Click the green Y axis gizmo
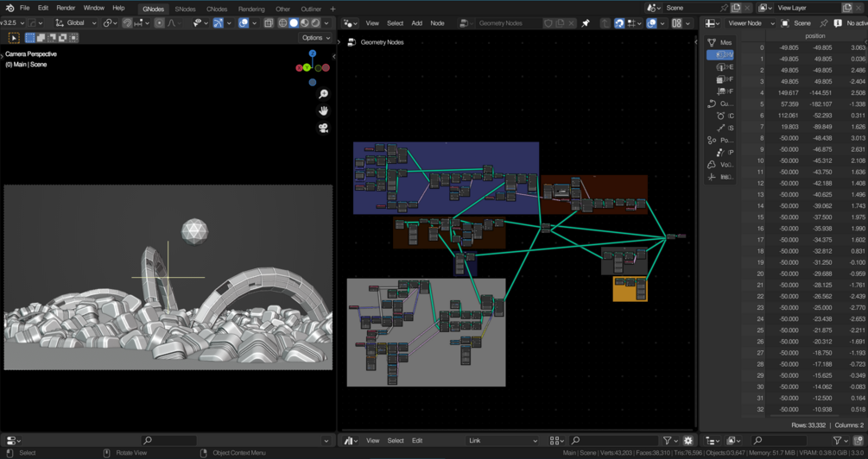Screen dimensions: 868x459 (x=306, y=67)
